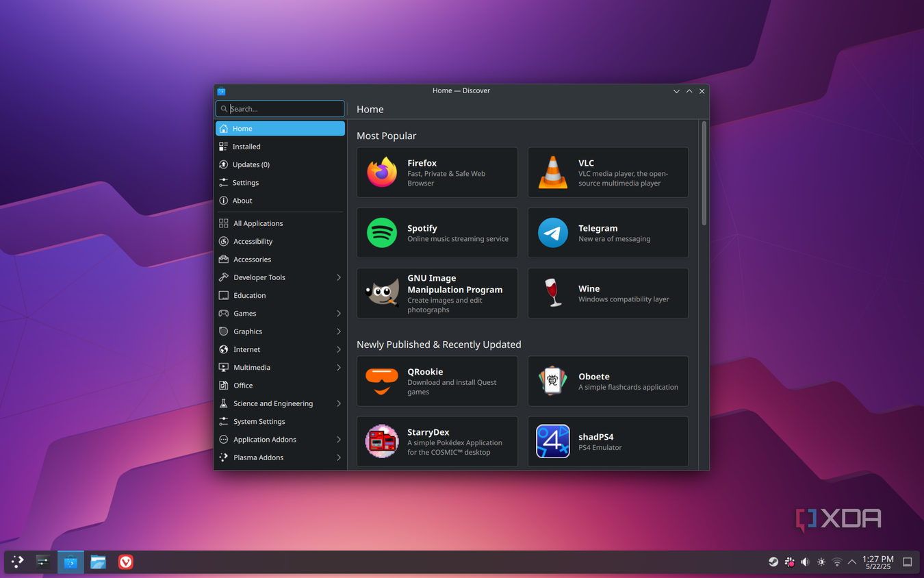Open the GIMP mascot icon
This screenshot has height=578, width=924.
382,293
